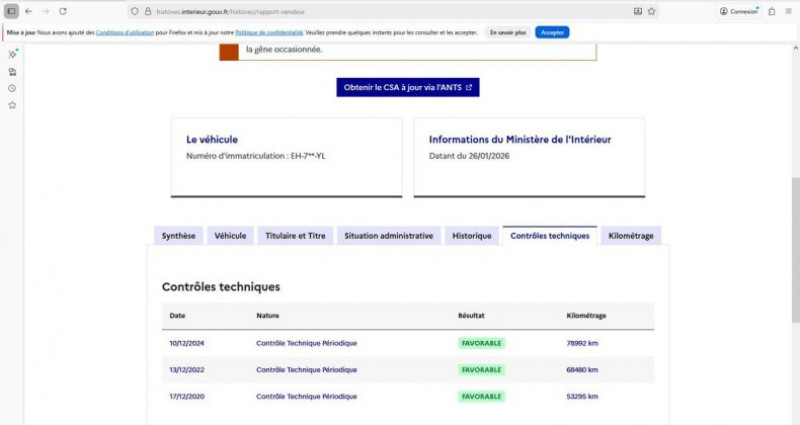Go back to the previous page
This screenshot has width=800, height=425.
(x=27, y=11)
